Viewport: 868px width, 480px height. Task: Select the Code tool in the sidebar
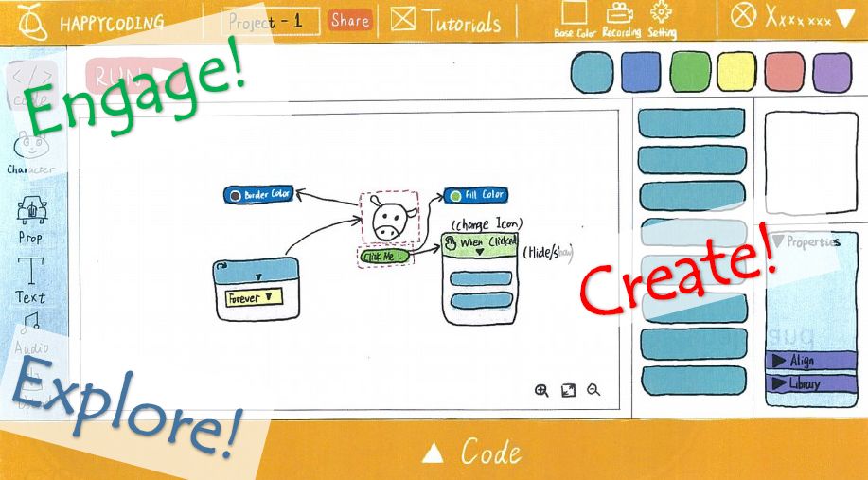(31, 86)
